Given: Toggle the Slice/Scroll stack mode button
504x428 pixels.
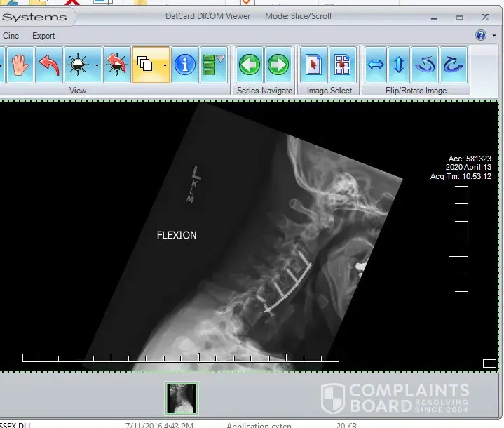Looking at the screenshot, I should pyautogui.click(x=146, y=65).
